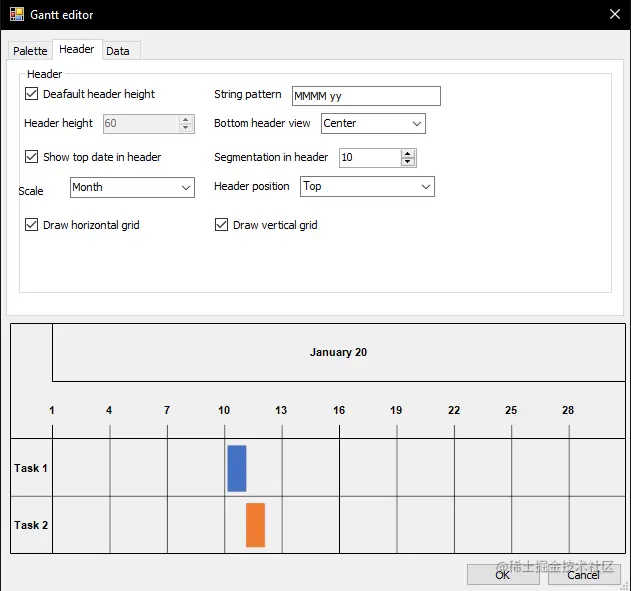
Task: Click the Cancel button
Action: (x=584, y=575)
